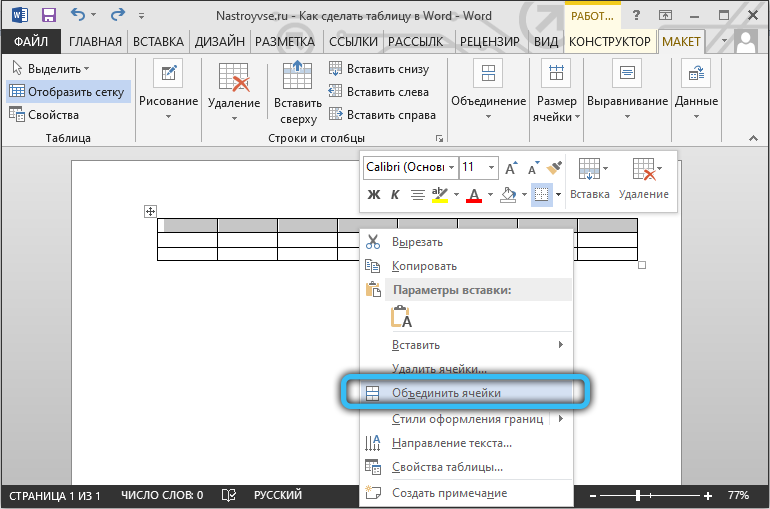
Task: Click the ЧИСЛО СЛОВ word count indicator
Action: click(162, 494)
